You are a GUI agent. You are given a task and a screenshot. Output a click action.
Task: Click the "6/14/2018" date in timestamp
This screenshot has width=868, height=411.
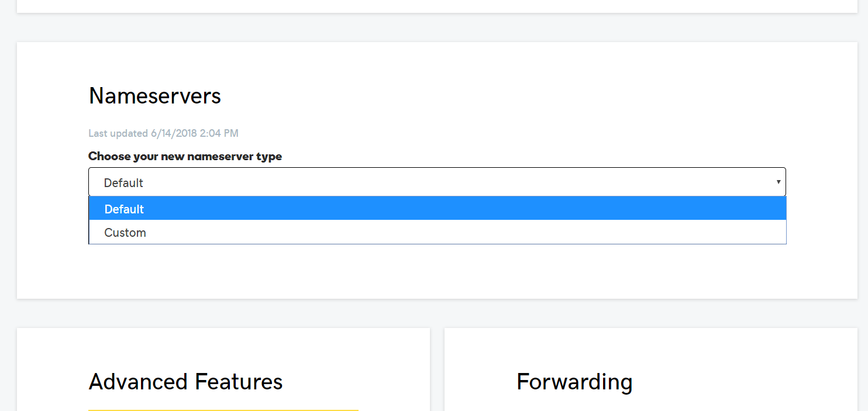pyautogui.click(x=174, y=133)
